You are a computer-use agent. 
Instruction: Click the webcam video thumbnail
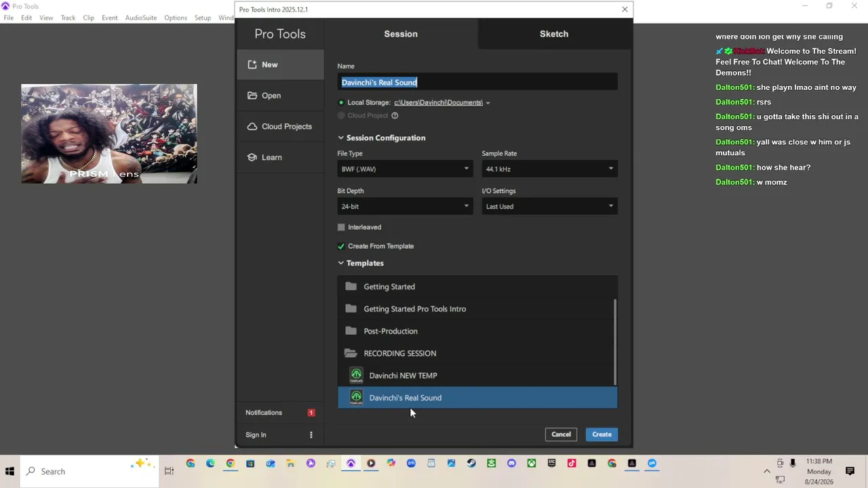(x=109, y=134)
